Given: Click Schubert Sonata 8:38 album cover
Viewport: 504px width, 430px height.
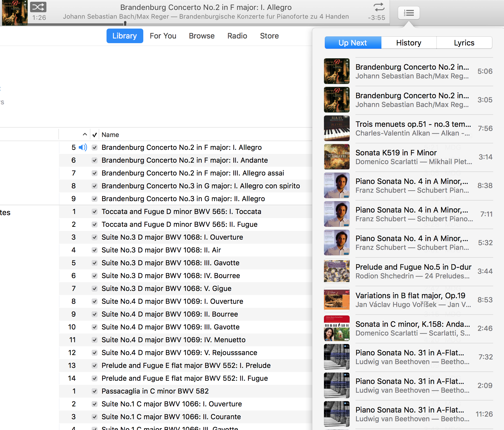Looking at the screenshot, I should [x=337, y=185].
